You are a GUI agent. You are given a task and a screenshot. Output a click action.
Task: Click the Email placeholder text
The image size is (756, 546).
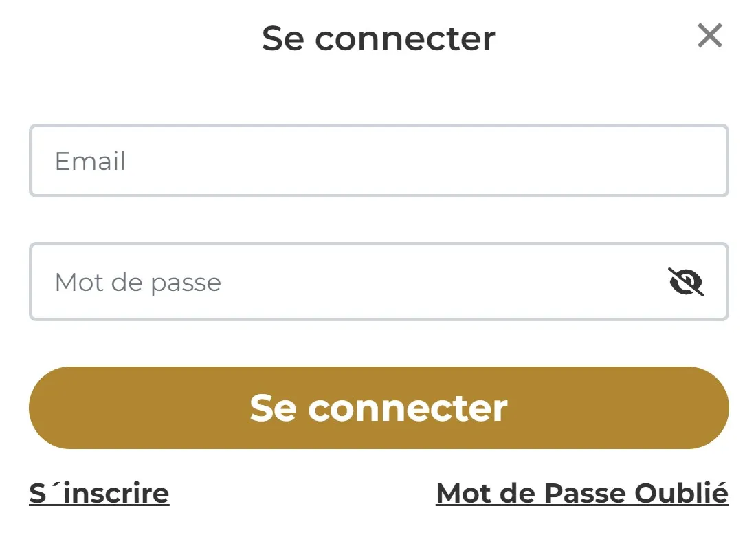(90, 162)
